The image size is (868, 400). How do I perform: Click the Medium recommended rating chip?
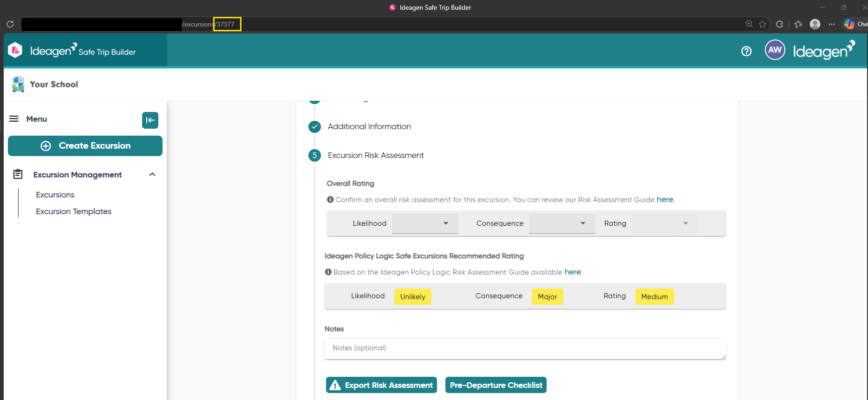point(654,297)
